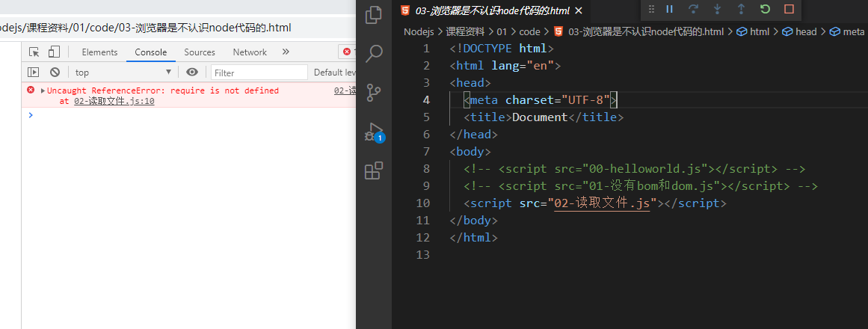This screenshot has height=329, width=868.
Task: Click the closing </html> tag
Action: tap(474, 238)
